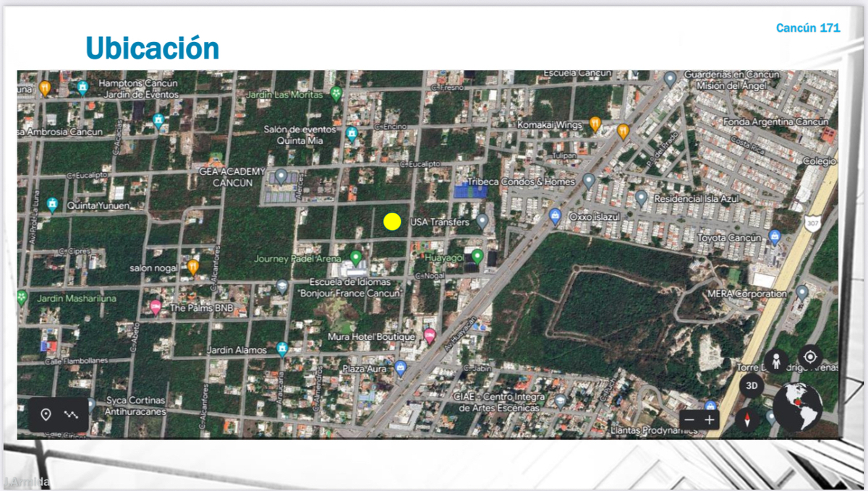Select the GEA Academy Cancun marker
Image resolution: width=868 pixels, height=491 pixels.
click(281, 176)
